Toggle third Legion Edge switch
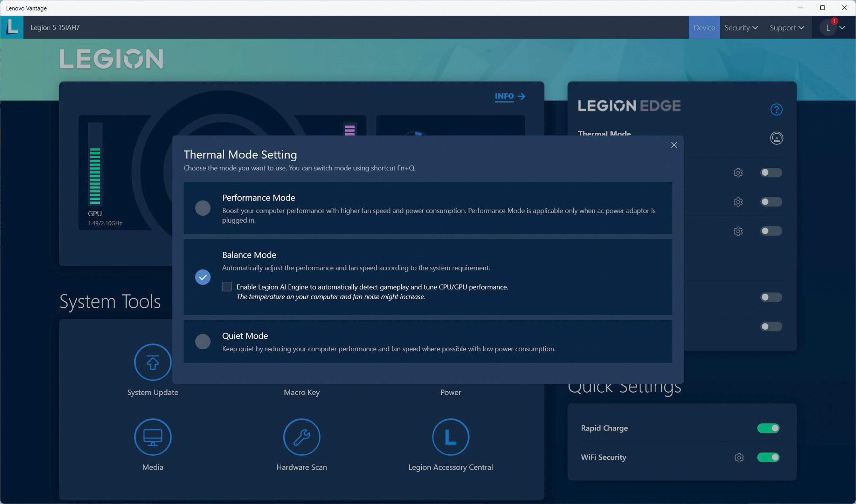The image size is (856, 504). click(771, 231)
